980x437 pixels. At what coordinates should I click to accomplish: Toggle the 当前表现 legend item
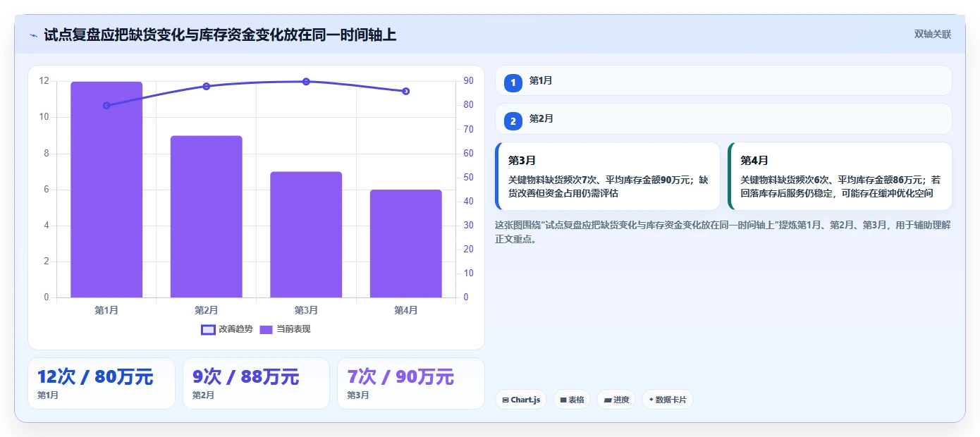click(285, 329)
